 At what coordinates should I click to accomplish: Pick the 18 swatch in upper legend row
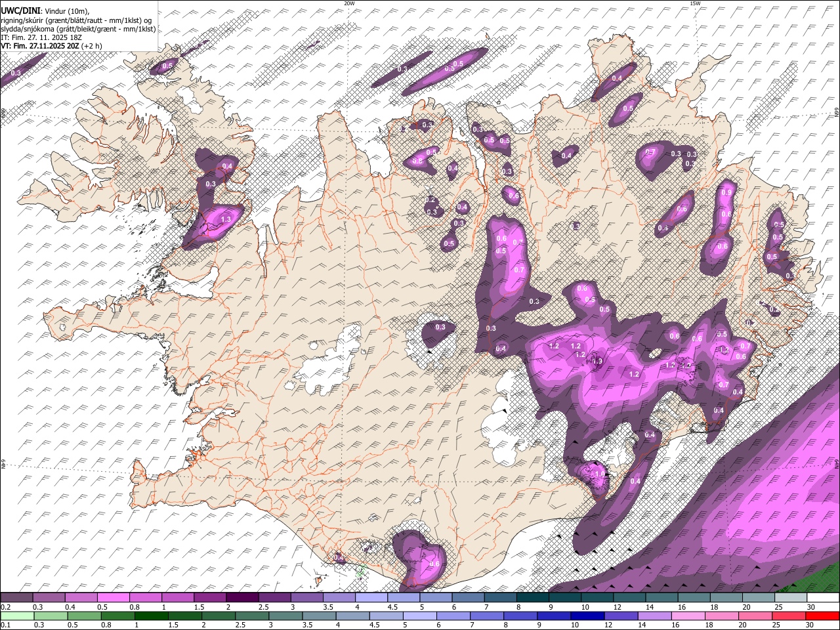[726, 598]
